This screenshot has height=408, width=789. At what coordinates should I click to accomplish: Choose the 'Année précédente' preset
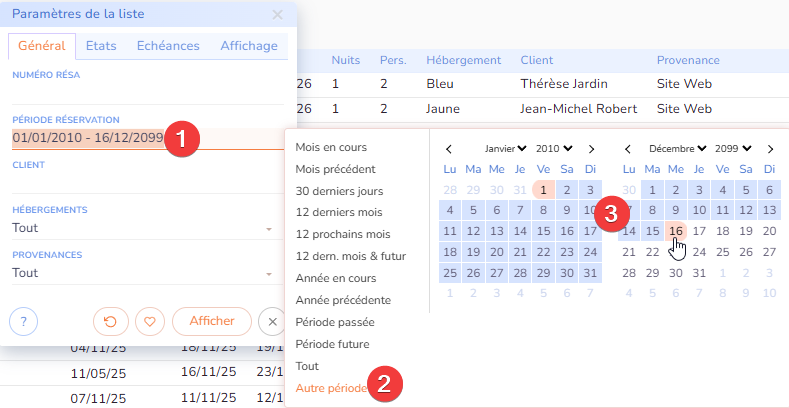tap(343, 300)
